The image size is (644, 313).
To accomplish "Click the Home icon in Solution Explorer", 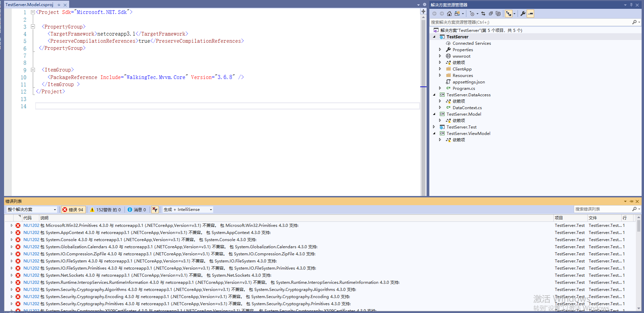I will 449,14.
